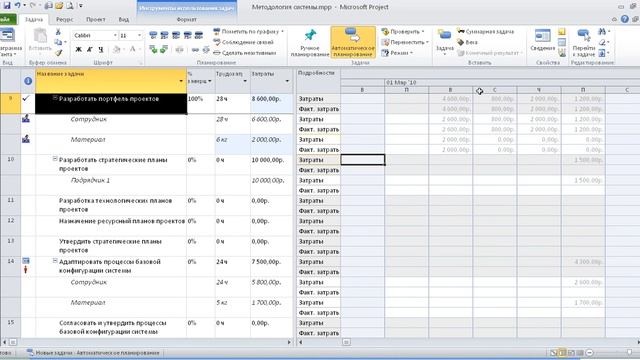Image resolution: width=640 pixels, height=360 pixels.
Task: Click Сделать неактивным button
Action: [x=245, y=53]
